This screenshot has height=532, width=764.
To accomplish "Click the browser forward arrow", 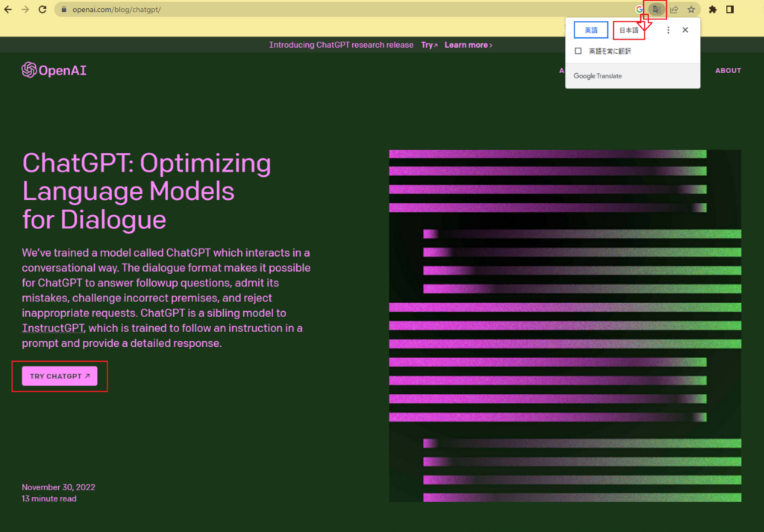I will tap(25, 10).
